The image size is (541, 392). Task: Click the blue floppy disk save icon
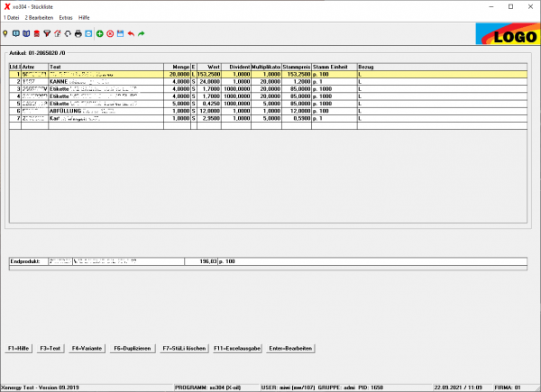pos(121,33)
